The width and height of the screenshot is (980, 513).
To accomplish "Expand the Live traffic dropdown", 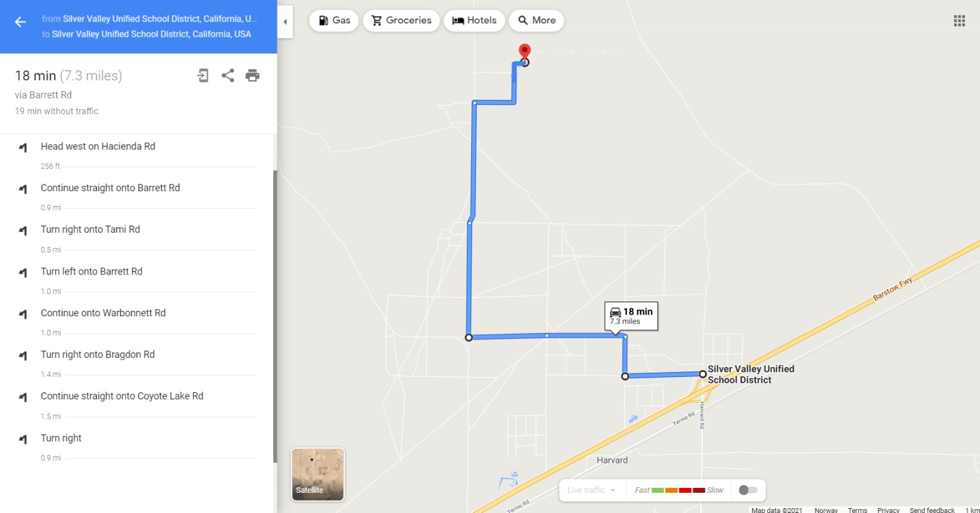I will (x=592, y=490).
